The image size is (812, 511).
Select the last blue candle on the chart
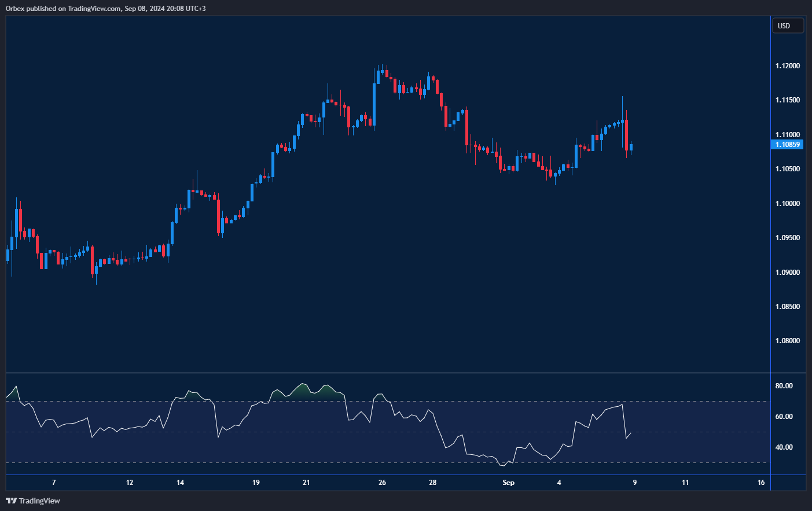(631, 147)
